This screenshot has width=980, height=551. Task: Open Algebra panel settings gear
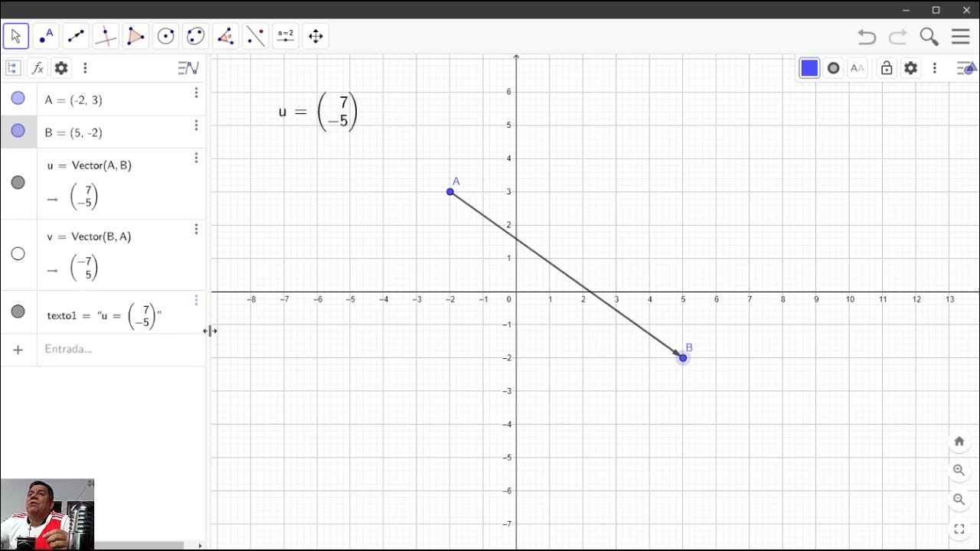[x=61, y=68]
